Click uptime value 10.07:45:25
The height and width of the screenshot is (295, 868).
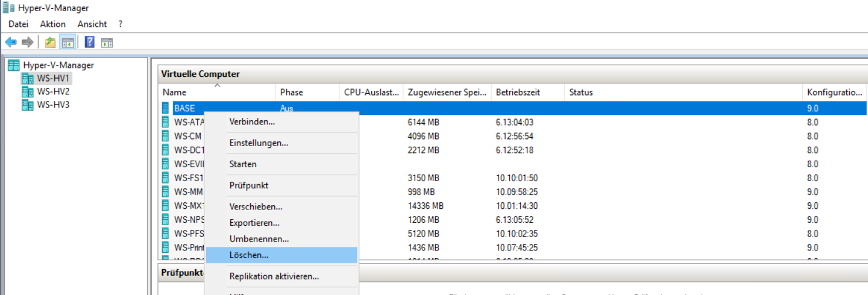tap(517, 247)
